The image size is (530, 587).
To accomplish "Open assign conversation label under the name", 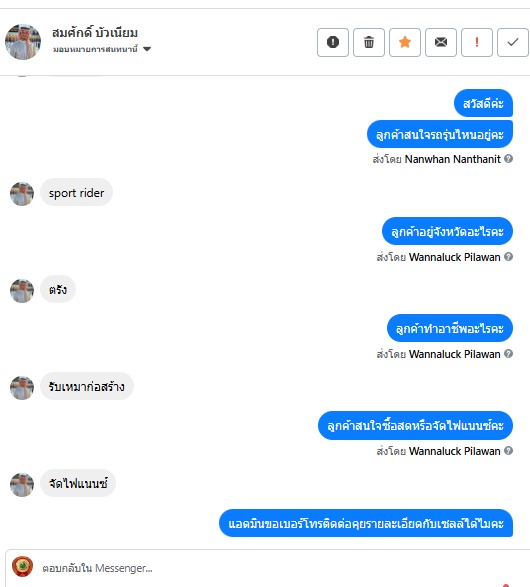I will click(x=95, y=49).
